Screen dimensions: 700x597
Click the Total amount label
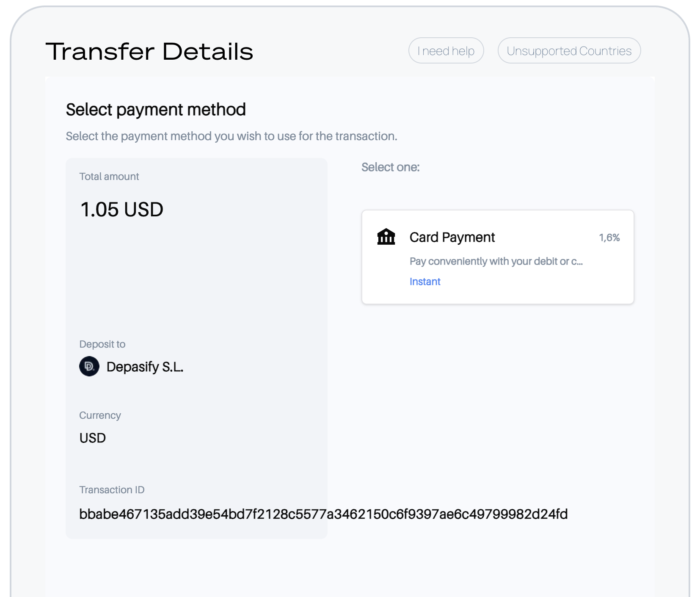[x=109, y=177]
